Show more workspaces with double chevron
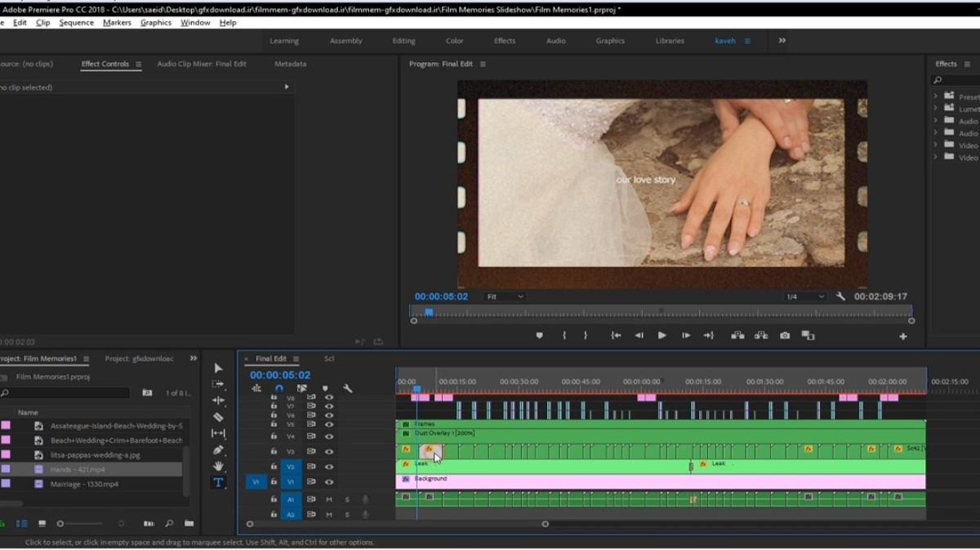This screenshot has width=980, height=550. 782,40
